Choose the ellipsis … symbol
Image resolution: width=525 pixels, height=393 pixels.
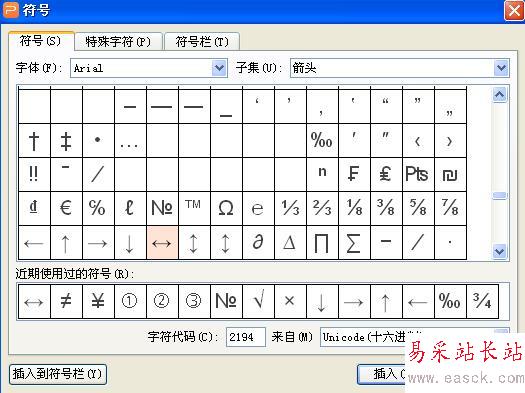click(x=130, y=141)
